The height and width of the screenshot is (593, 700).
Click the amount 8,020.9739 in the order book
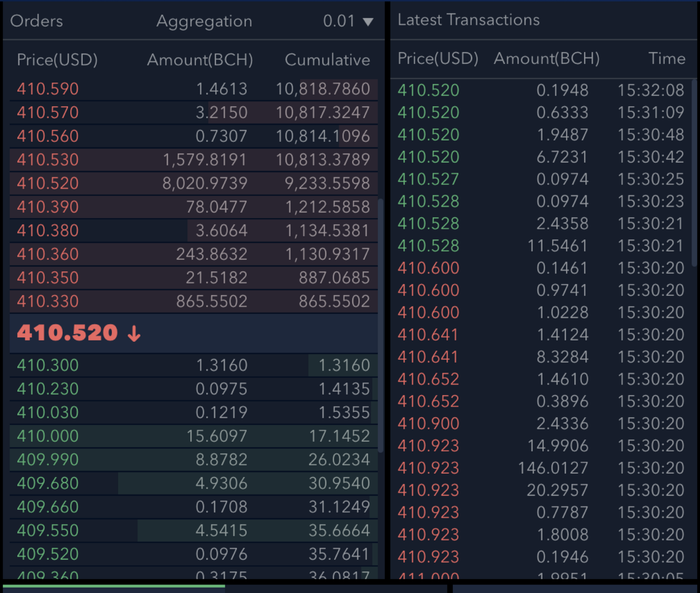click(205, 183)
